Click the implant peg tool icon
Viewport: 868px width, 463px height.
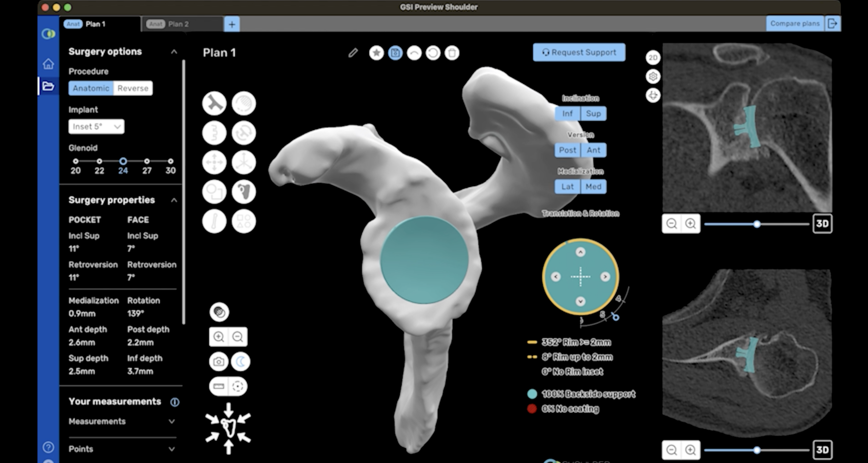[x=214, y=103]
